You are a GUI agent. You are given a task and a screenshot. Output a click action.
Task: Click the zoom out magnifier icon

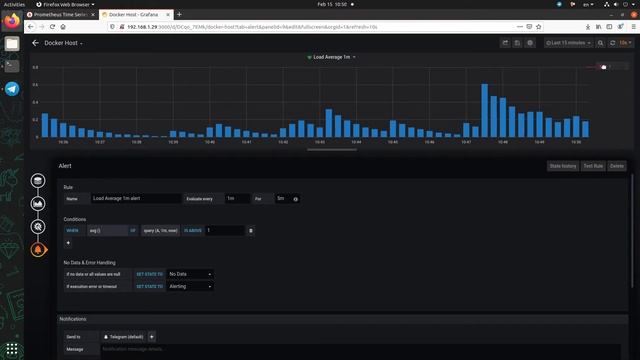[600, 43]
